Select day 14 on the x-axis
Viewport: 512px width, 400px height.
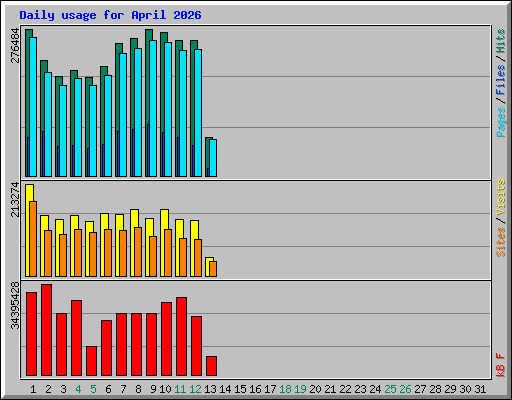(x=225, y=389)
